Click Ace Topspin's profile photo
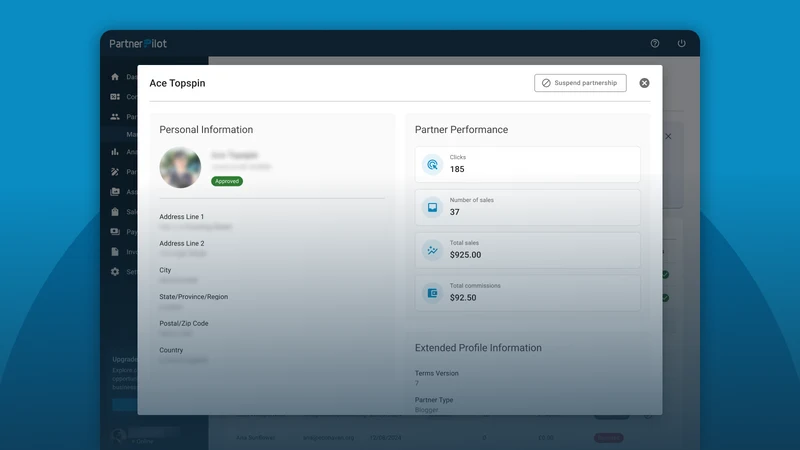800x450 pixels. point(180,167)
